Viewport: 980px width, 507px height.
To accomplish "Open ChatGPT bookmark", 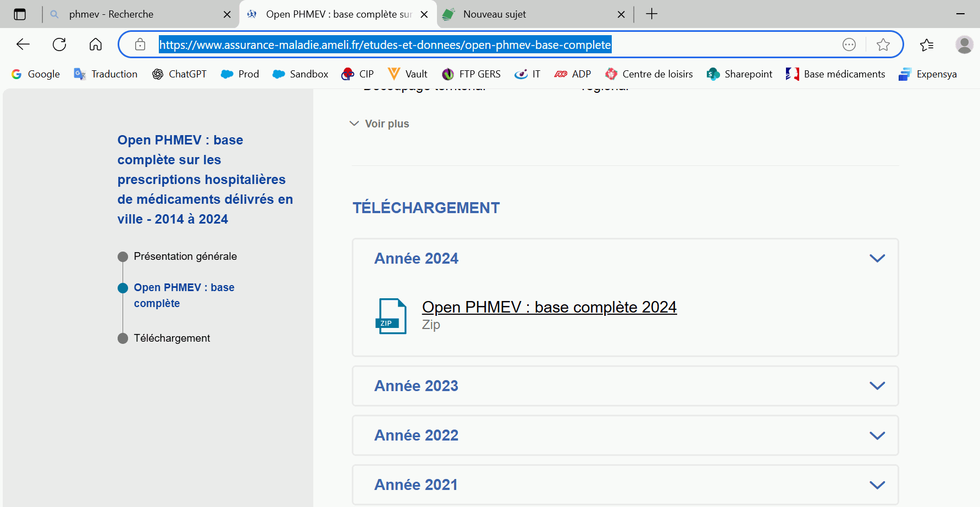I will pos(179,74).
